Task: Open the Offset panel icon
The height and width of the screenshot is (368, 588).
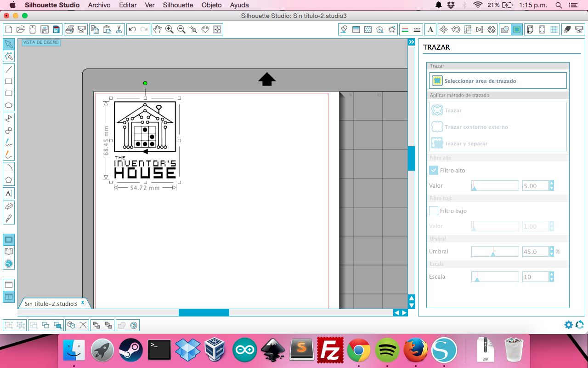Action: pyautogui.click(x=134, y=325)
